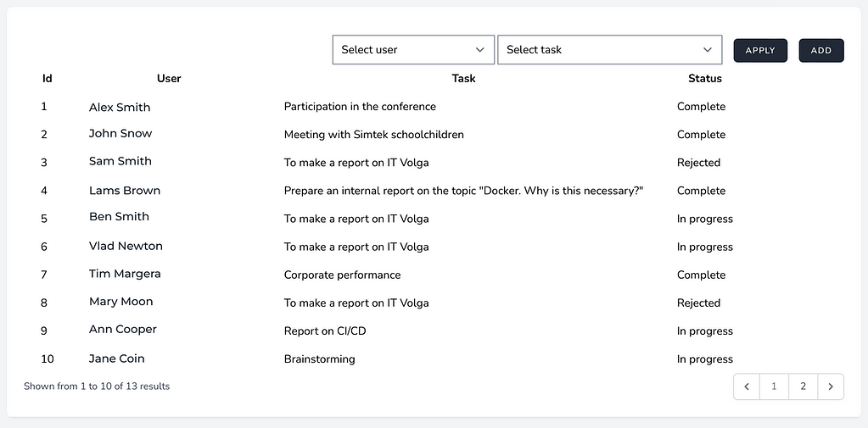
Task: Click the ADD button
Action: pyautogui.click(x=821, y=50)
